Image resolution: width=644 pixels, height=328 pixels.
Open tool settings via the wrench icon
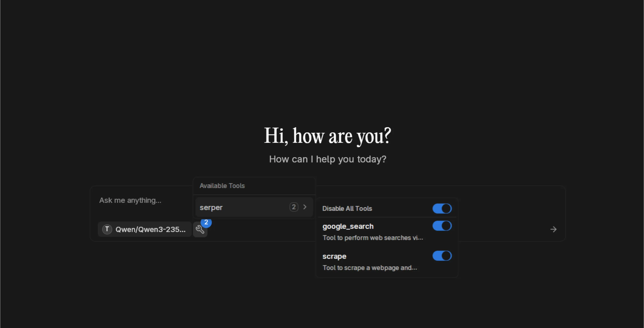click(x=200, y=229)
